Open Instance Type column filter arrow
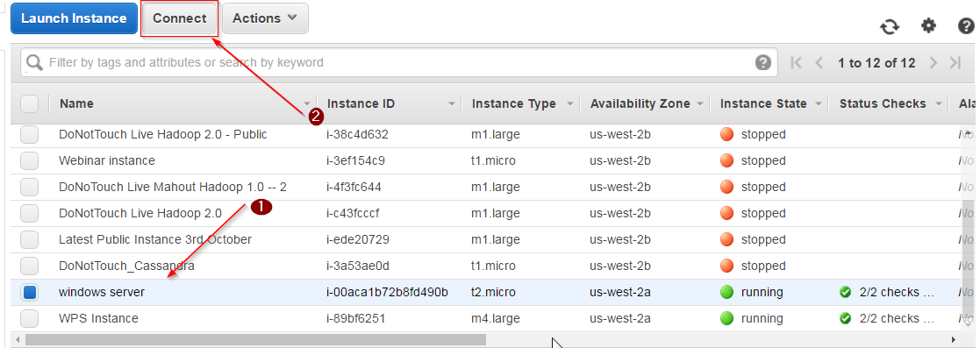980x348 pixels. (570, 103)
